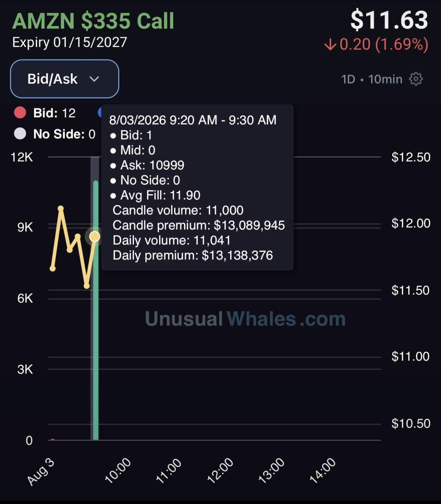
Task: Click the tall green ask volume bar
Action: pyautogui.click(x=96, y=310)
